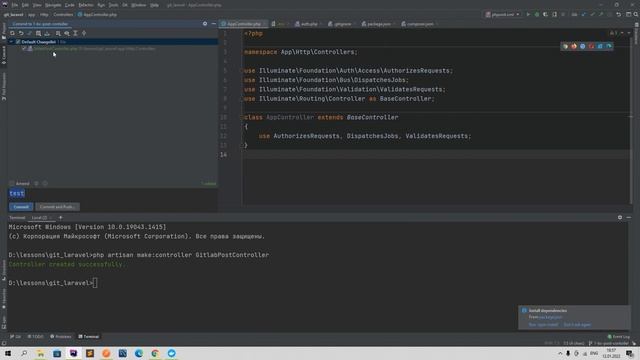
Task: Open the Problems tool window tab
Action: (61, 337)
